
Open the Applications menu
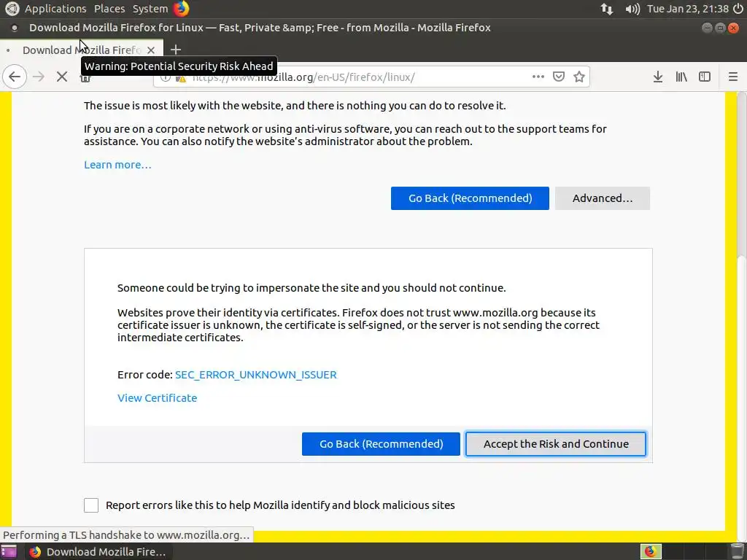coord(55,9)
